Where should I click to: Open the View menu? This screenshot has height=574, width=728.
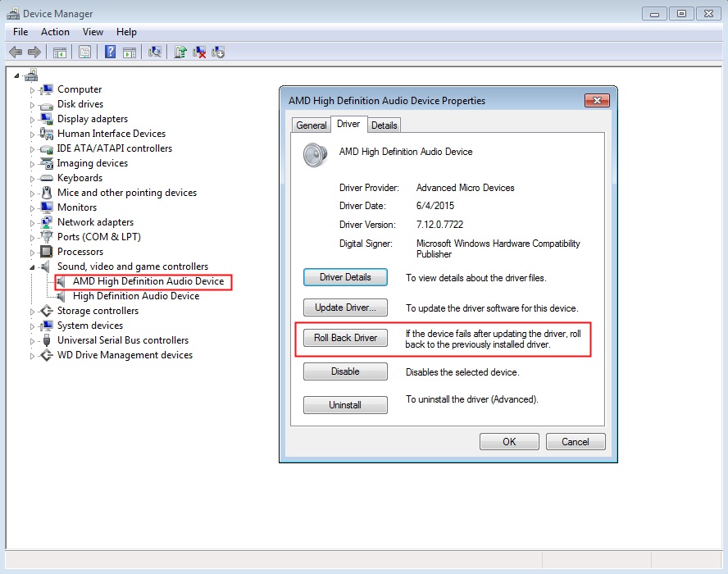coord(93,32)
